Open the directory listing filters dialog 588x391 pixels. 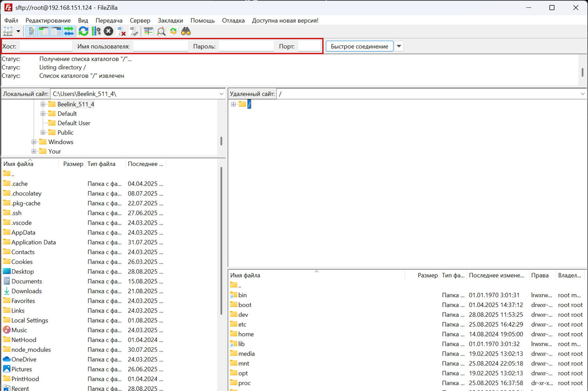[x=148, y=31]
